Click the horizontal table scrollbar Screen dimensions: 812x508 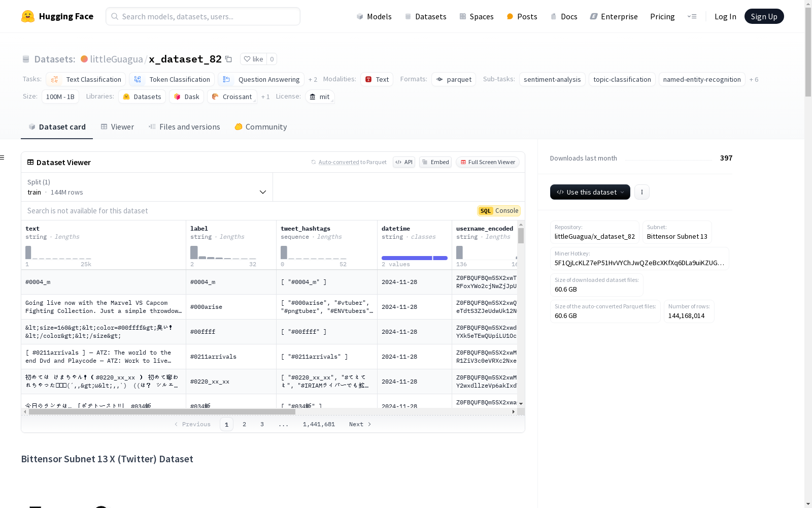click(x=162, y=412)
